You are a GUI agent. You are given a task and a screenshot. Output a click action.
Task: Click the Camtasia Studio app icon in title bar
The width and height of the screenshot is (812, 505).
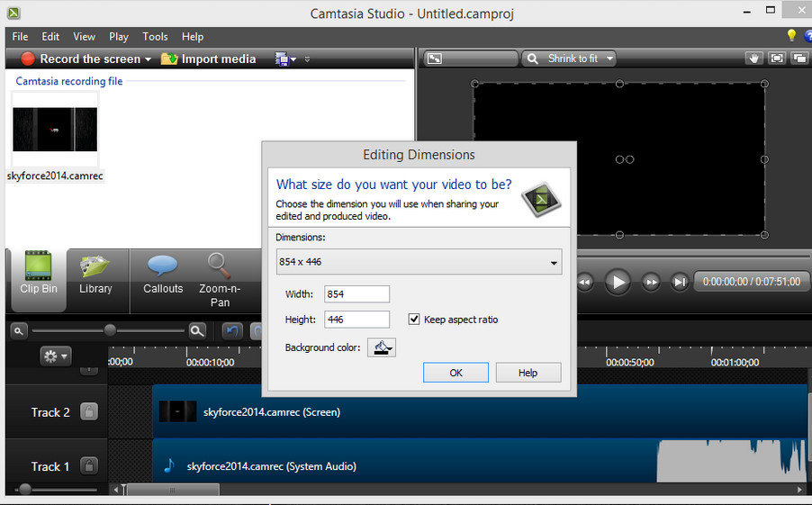pyautogui.click(x=14, y=13)
